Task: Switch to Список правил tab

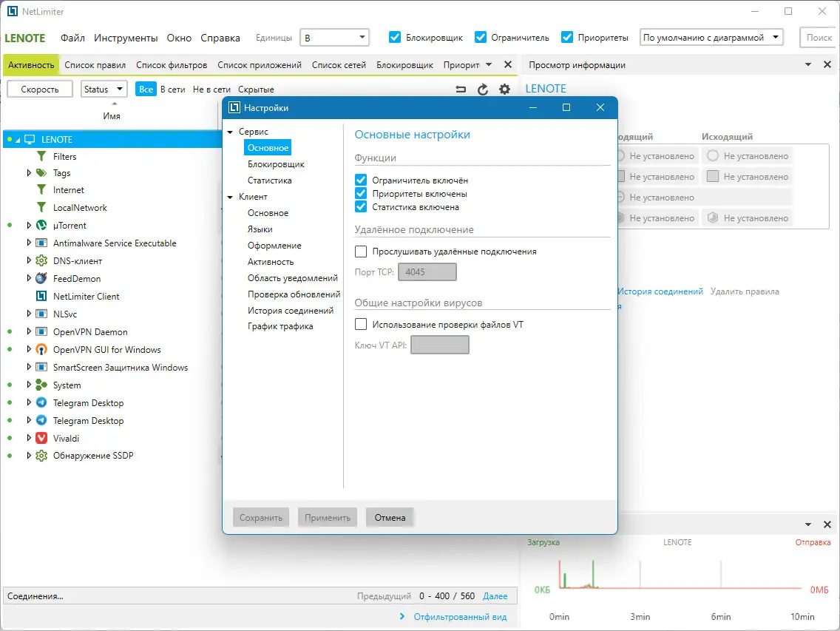Action: pyautogui.click(x=95, y=65)
